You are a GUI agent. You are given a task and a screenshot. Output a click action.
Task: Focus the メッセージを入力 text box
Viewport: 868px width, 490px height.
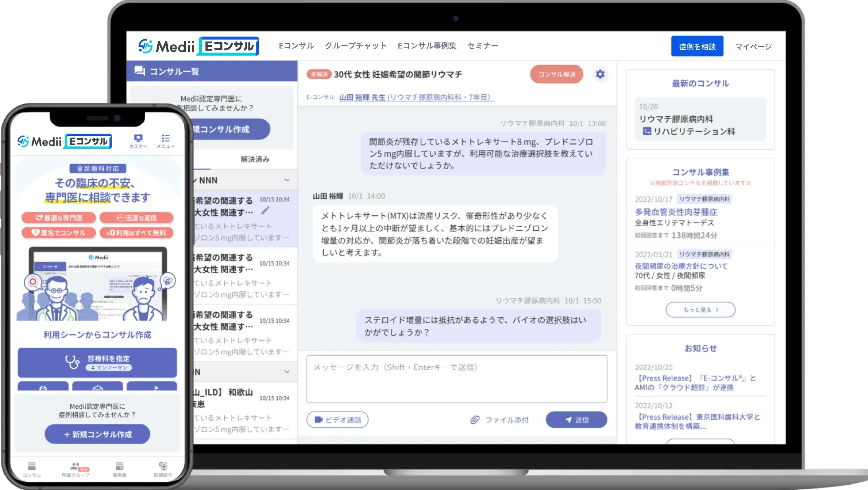457,379
